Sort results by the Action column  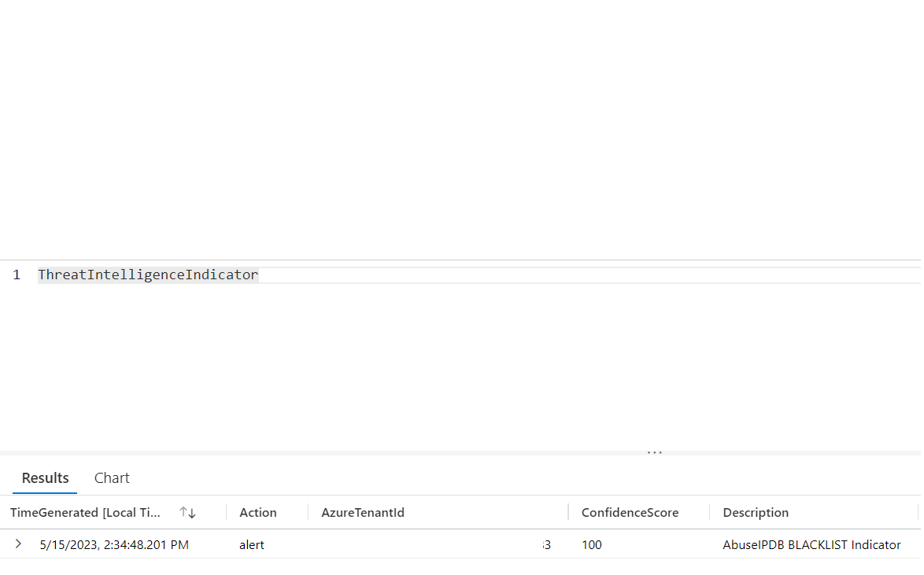tap(257, 512)
